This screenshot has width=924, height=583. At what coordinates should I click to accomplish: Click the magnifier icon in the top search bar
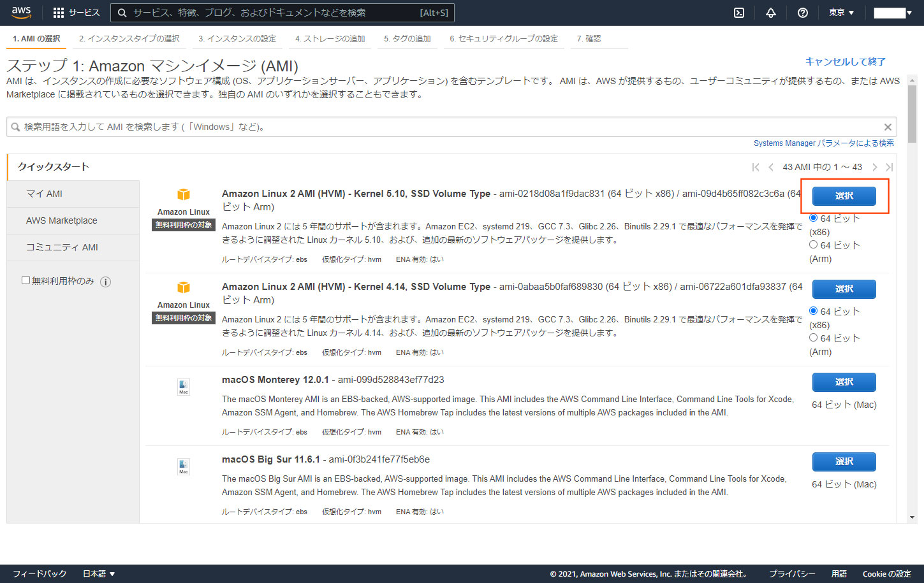(122, 13)
